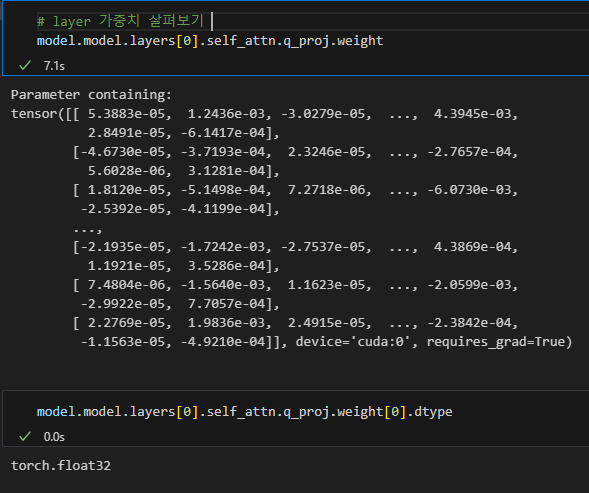Click the value 4.3869e-04 in the output

(x=473, y=247)
